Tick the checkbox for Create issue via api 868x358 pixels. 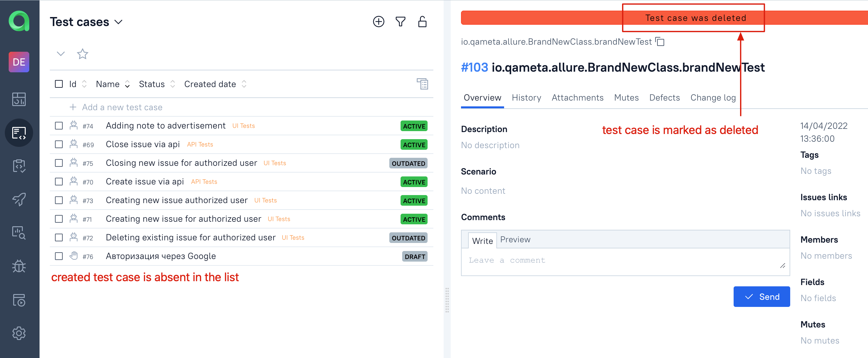point(59,182)
